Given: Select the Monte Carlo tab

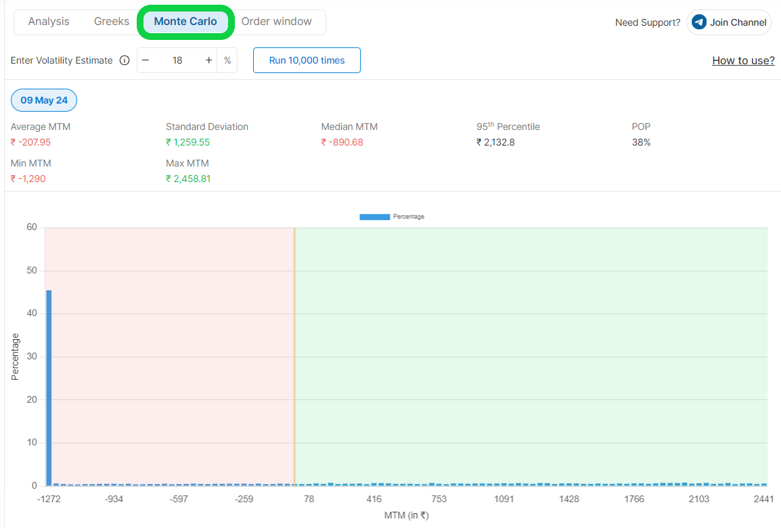Looking at the screenshot, I should [x=185, y=22].
